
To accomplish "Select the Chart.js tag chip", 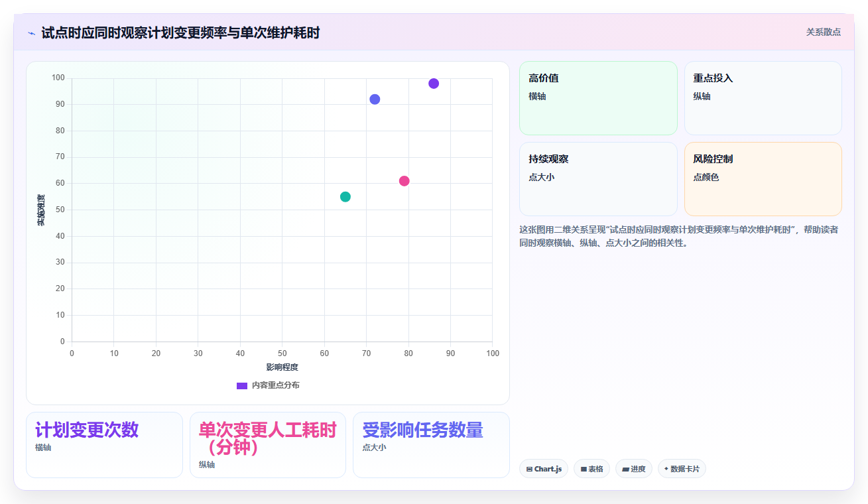I will point(544,469).
